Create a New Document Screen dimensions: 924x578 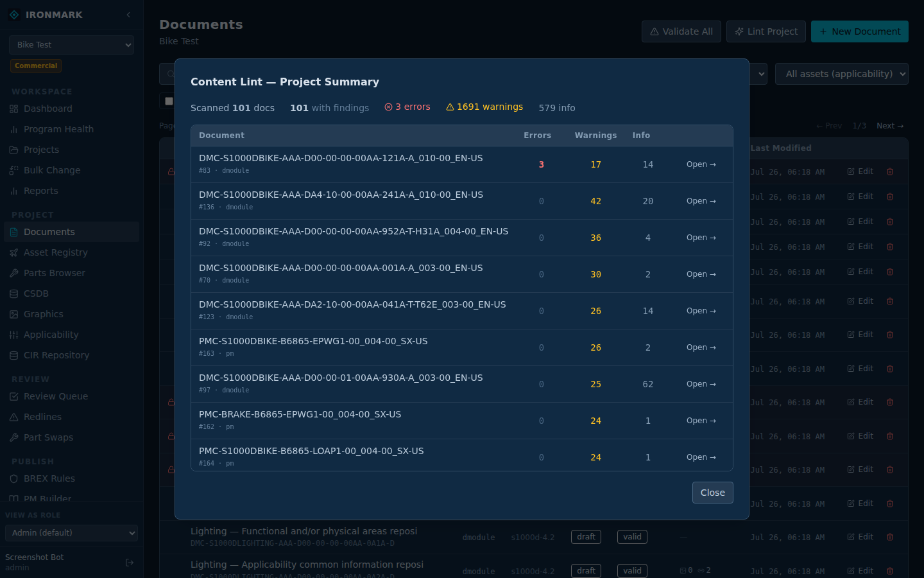[x=860, y=31]
